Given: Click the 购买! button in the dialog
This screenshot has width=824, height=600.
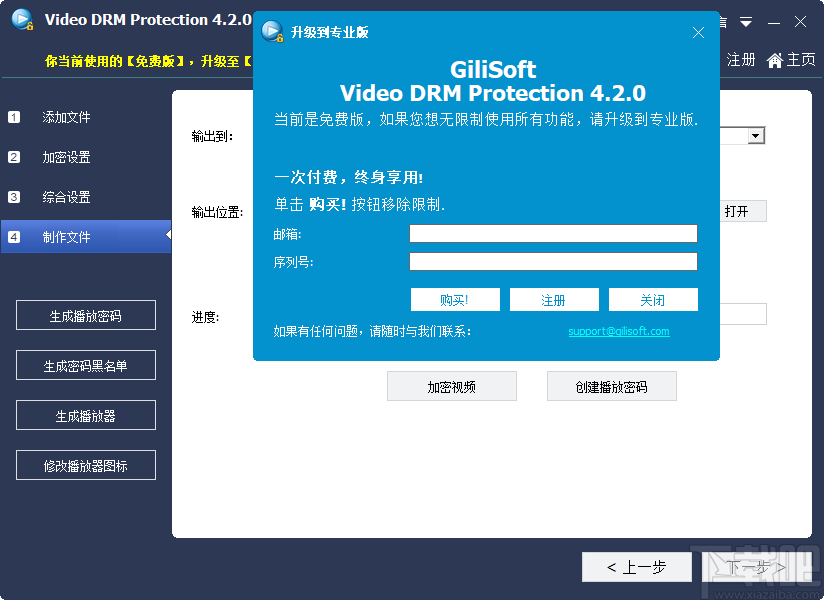Looking at the screenshot, I should pos(455,299).
